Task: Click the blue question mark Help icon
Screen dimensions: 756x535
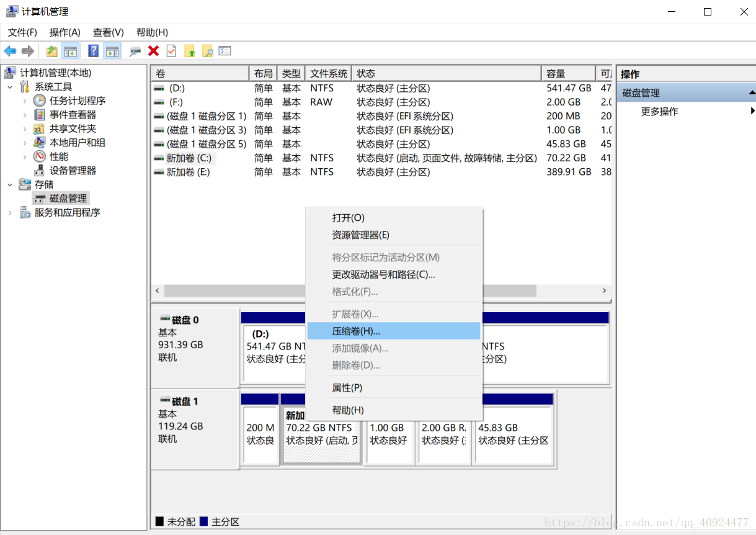Action: [x=94, y=51]
